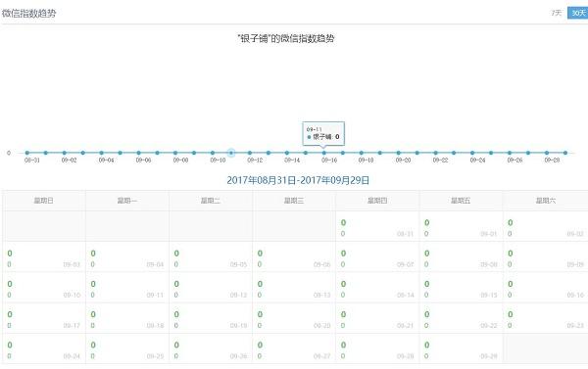Select the calendar cell dated 09-03
The width and height of the screenshot is (588, 369).
point(44,257)
